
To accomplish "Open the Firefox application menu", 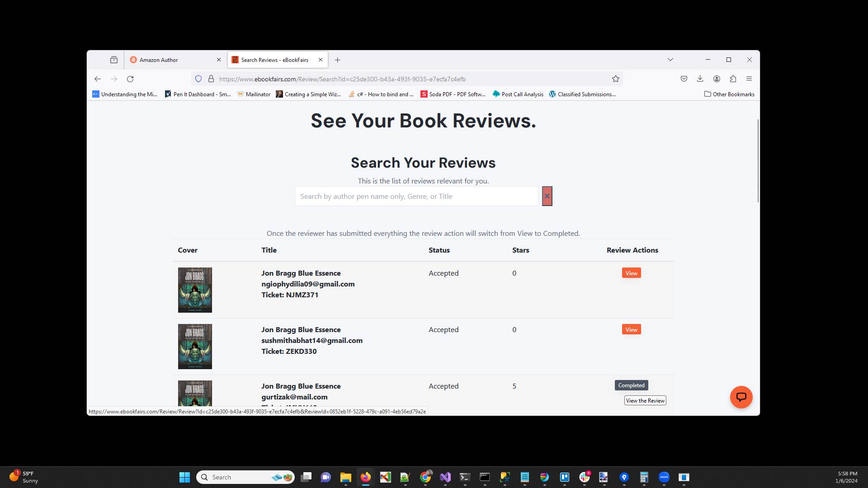I will pyautogui.click(x=749, y=79).
